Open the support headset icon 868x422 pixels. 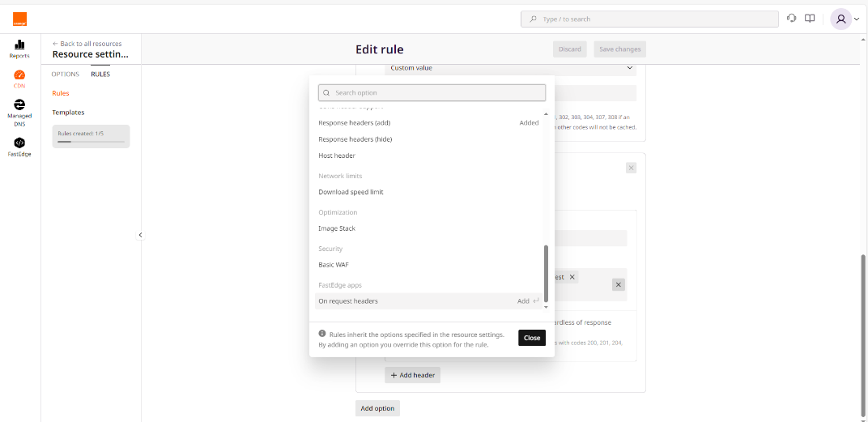point(791,19)
